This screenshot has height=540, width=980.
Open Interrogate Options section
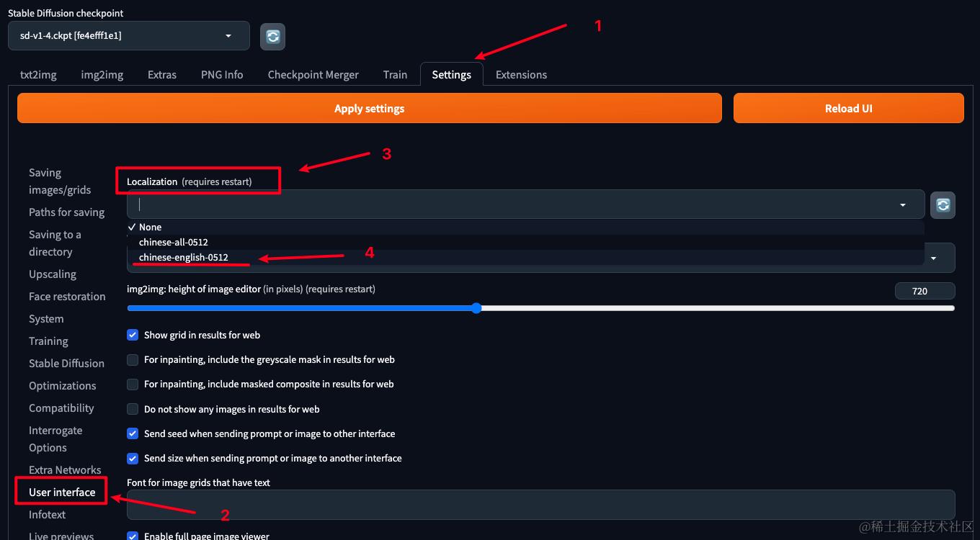[x=55, y=439]
